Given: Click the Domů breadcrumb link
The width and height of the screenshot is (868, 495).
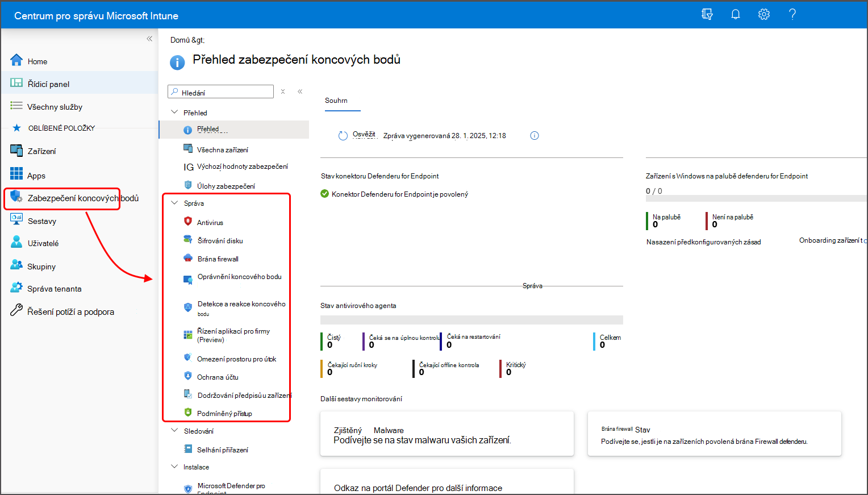Looking at the screenshot, I should pyautogui.click(x=180, y=40).
